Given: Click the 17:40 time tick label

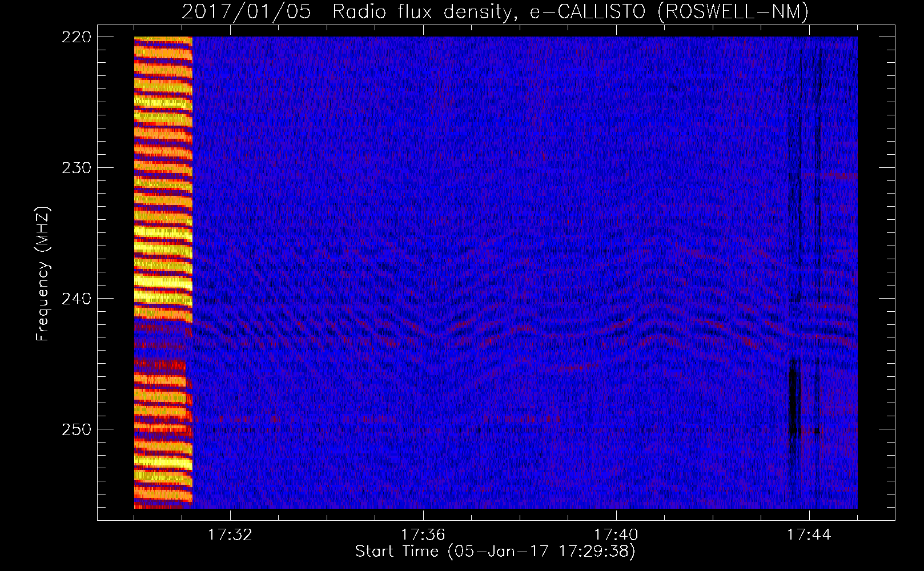Looking at the screenshot, I should 616,535.
